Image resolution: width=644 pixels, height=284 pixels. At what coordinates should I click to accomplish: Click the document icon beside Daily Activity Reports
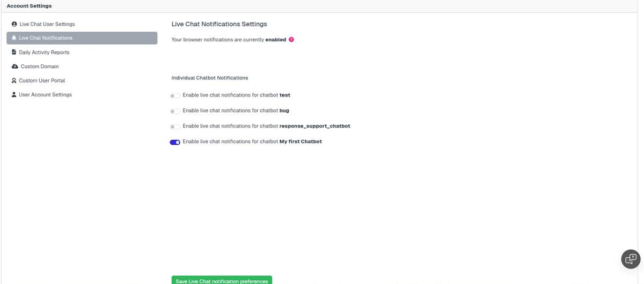pyautogui.click(x=14, y=53)
